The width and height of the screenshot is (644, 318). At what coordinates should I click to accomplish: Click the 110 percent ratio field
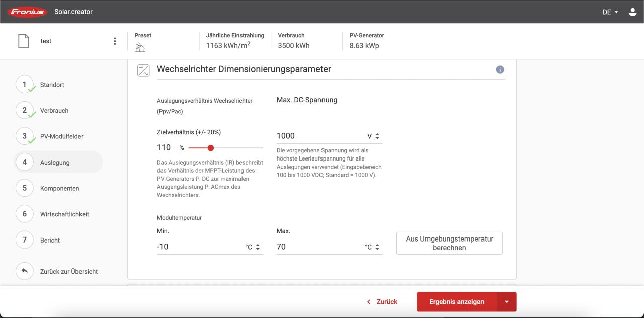tap(168, 148)
